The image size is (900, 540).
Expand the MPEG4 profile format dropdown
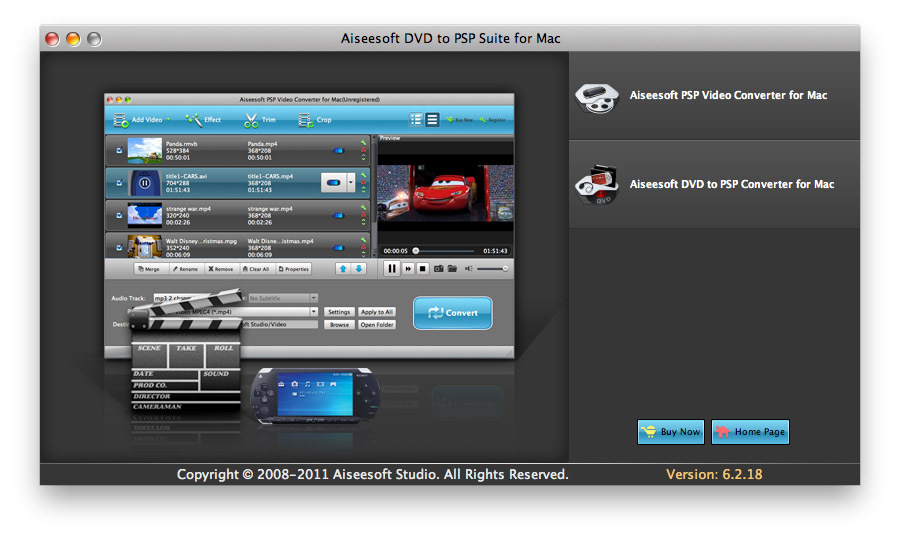313,312
